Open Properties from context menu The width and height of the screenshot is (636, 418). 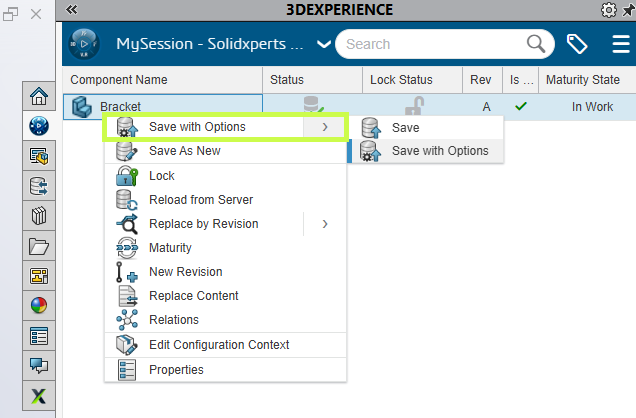coord(176,370)
